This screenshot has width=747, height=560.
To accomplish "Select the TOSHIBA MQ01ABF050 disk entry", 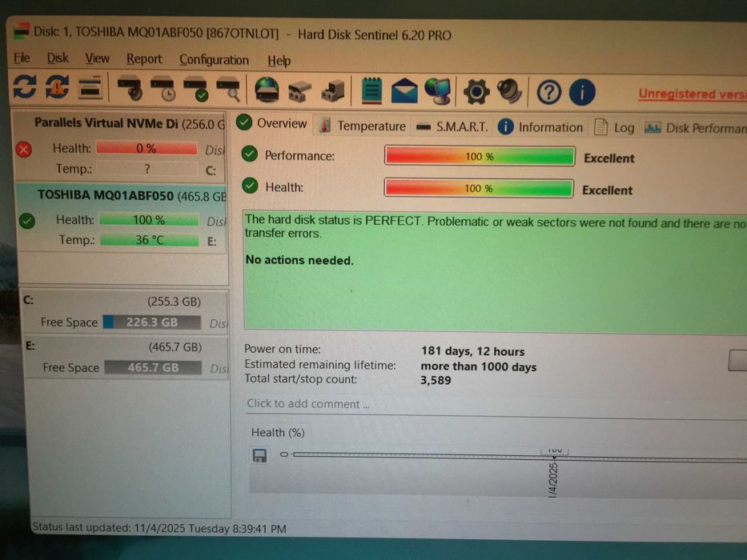I will click(x=122, y=218).
